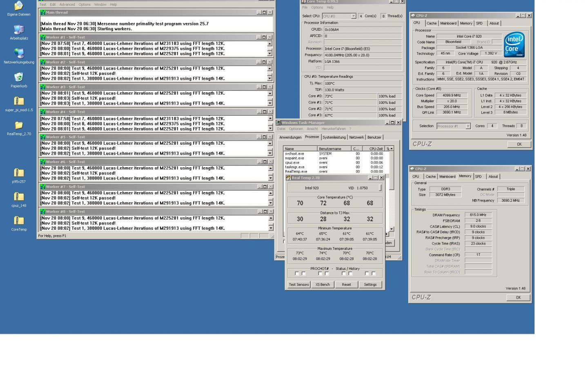
Task: Switch to Benutzer tab in Task-Manager
Action: click(374, 137)
